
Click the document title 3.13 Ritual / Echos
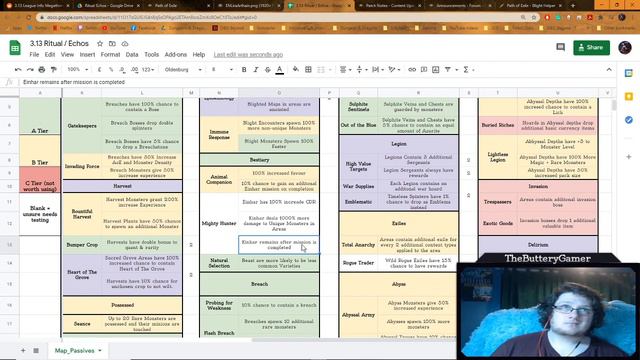(59, 43)
